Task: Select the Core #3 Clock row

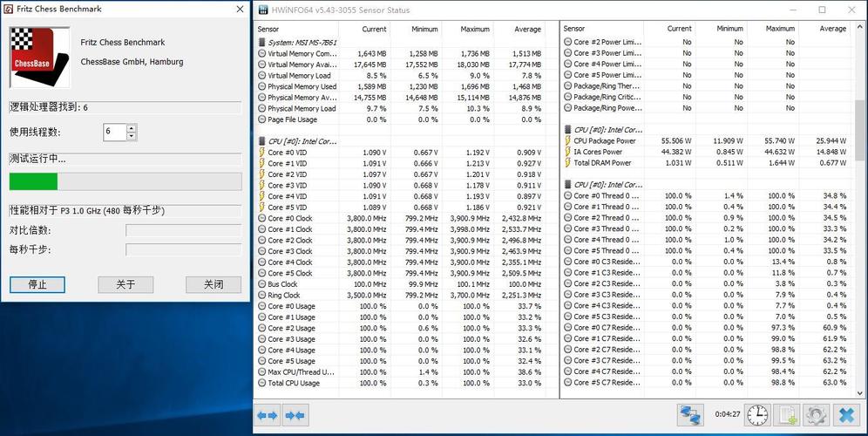Action: (x=400, y=251)
